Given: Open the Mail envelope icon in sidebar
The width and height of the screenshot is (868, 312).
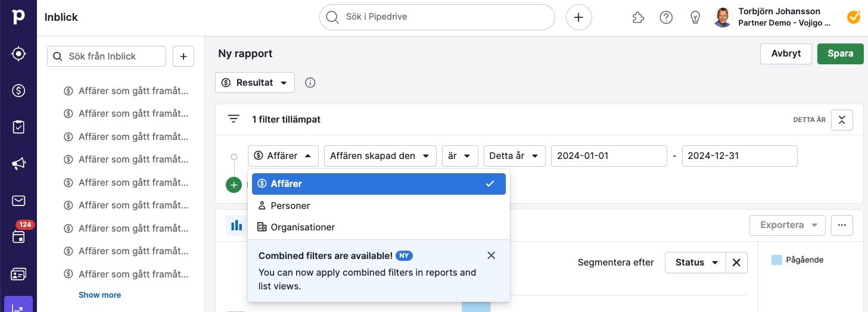Looking at the screenshot, I should pyautogui.click(x=18, y=201).
